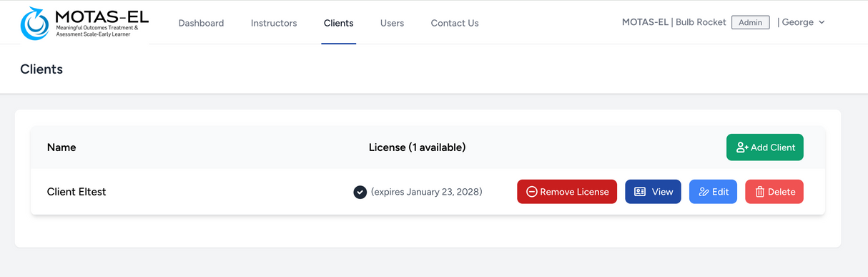Click the Admin role badge
The image size is (868, 277).
pyautogui.click(x=750, y=22)
